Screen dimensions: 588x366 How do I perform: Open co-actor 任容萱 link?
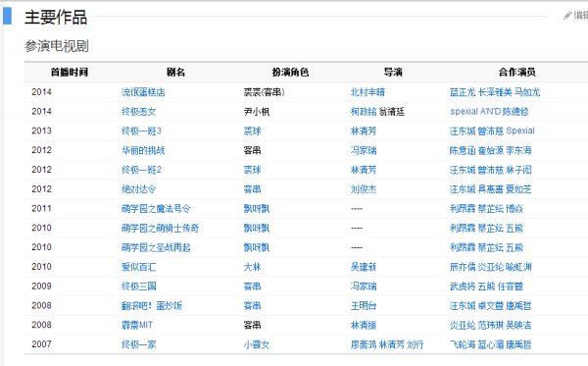tap(511, 287)
